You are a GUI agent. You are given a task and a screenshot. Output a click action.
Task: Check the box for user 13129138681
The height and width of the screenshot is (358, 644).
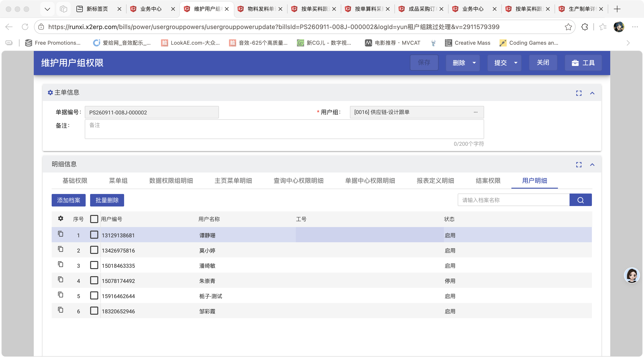[94, 235]
